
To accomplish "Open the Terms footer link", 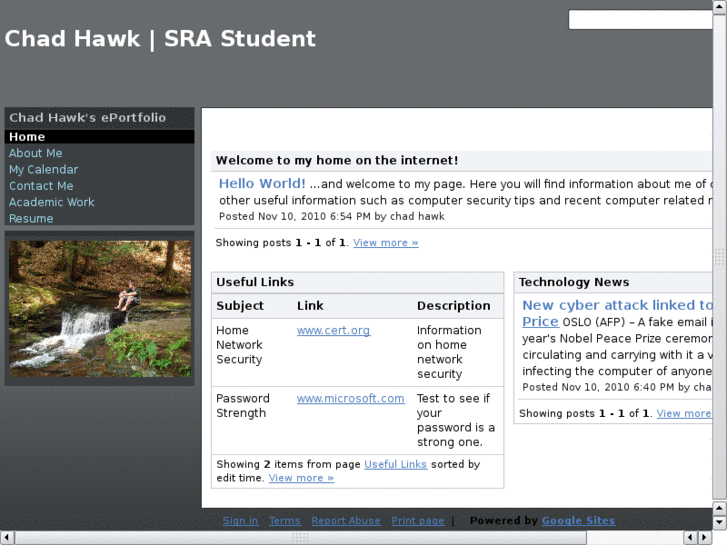I will (x=285, y=521).
